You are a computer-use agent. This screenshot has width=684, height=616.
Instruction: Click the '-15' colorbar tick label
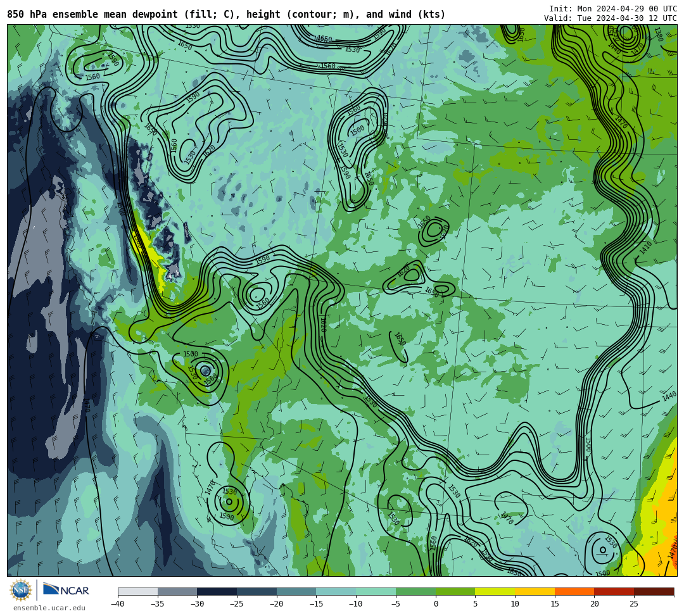[316, 604]
